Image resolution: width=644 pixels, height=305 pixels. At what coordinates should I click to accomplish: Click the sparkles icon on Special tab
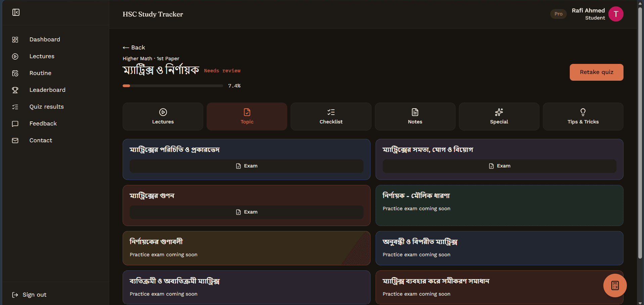[x=499, y=112]
